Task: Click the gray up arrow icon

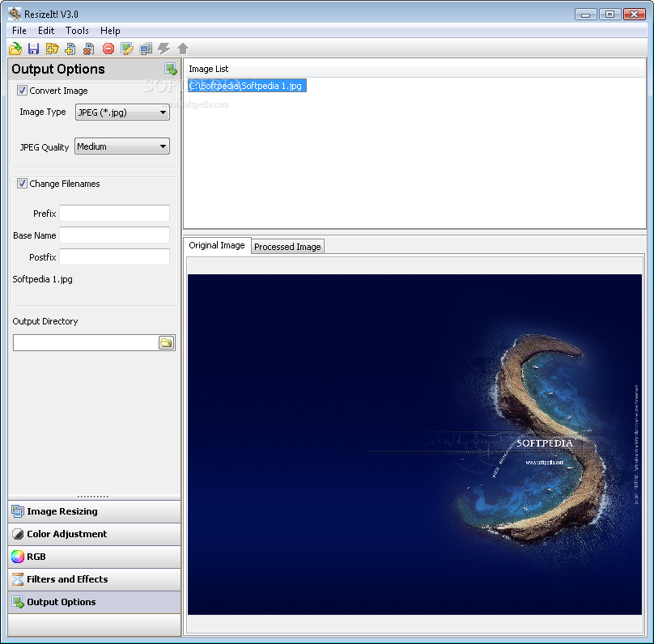Action: click(x=183, y=49)
